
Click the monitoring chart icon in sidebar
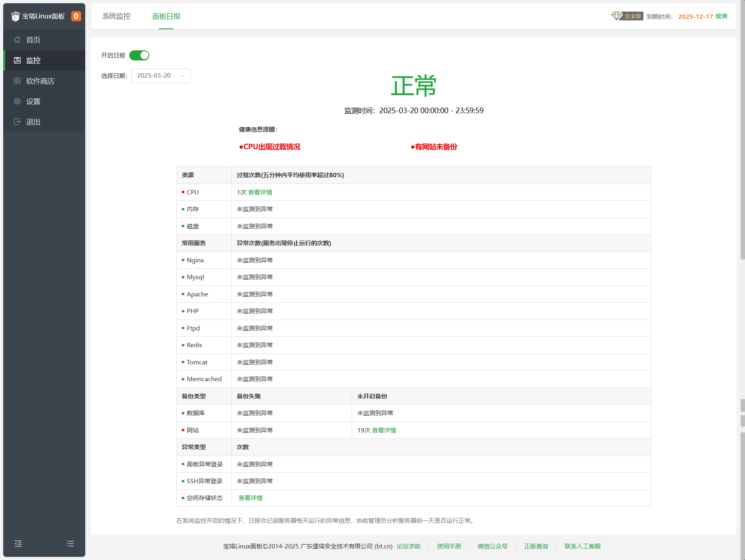[17, 60]
